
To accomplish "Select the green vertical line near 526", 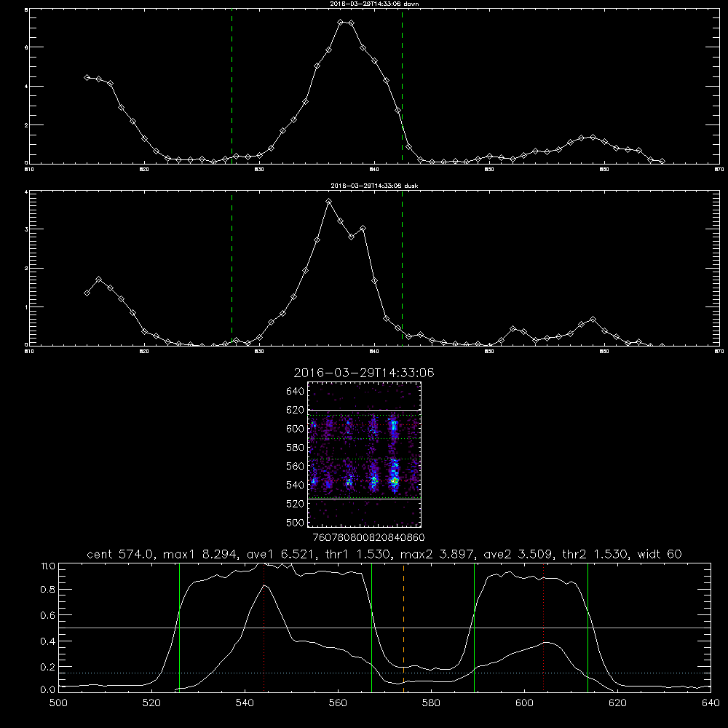I will [179, 628].
